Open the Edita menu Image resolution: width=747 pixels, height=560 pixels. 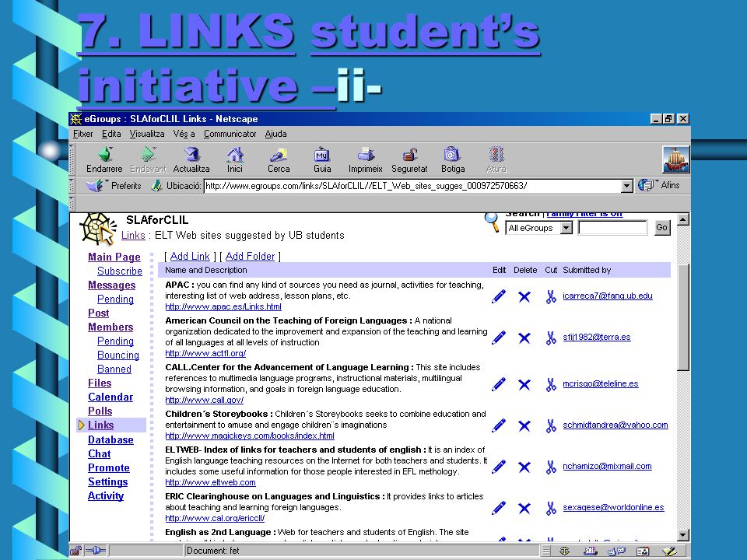[111, 134]
